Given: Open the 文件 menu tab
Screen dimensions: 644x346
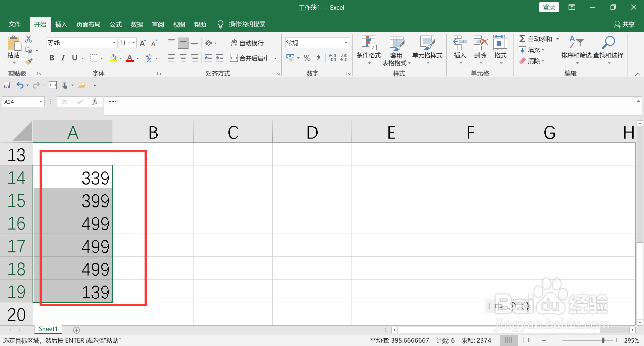Looking at the screenshot, I should (x=15, y=24).
